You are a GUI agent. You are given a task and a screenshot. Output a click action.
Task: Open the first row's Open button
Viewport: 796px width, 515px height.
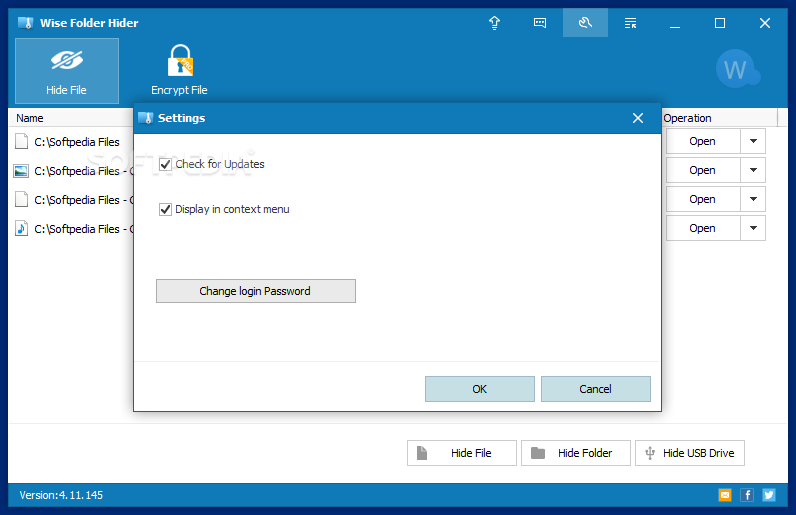(703, 141)
